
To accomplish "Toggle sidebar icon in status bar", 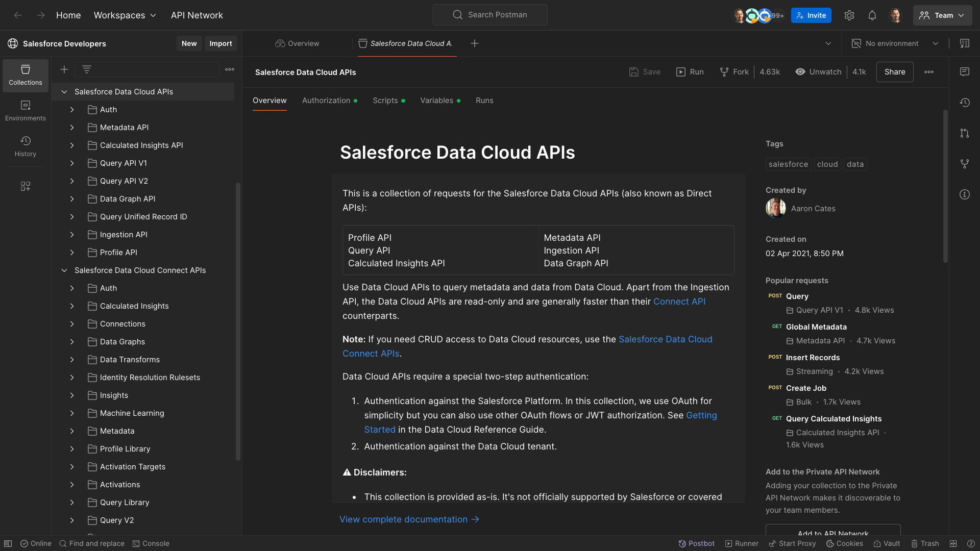I will point(8,543).
